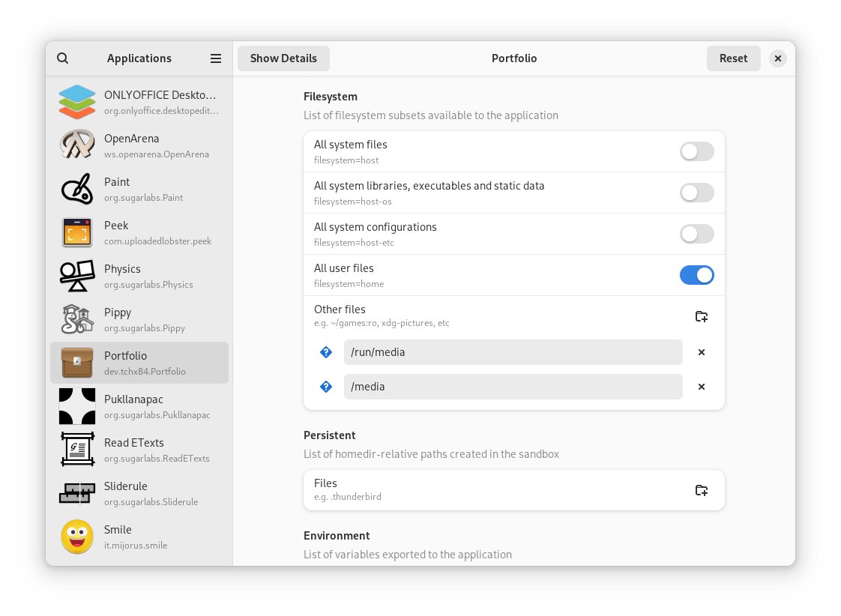Choose the Paint app icon
The image size is (841, 616).
(x=77, y=189)
